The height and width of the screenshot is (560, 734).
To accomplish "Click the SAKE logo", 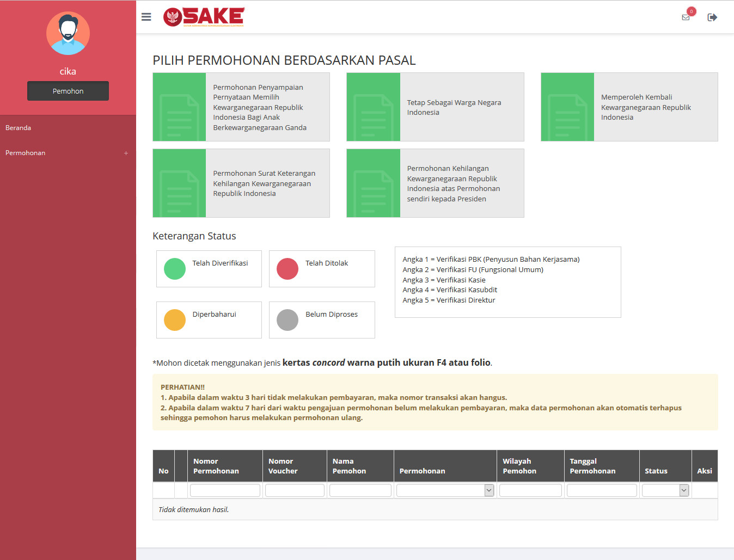I will click(x=204, y=17).
